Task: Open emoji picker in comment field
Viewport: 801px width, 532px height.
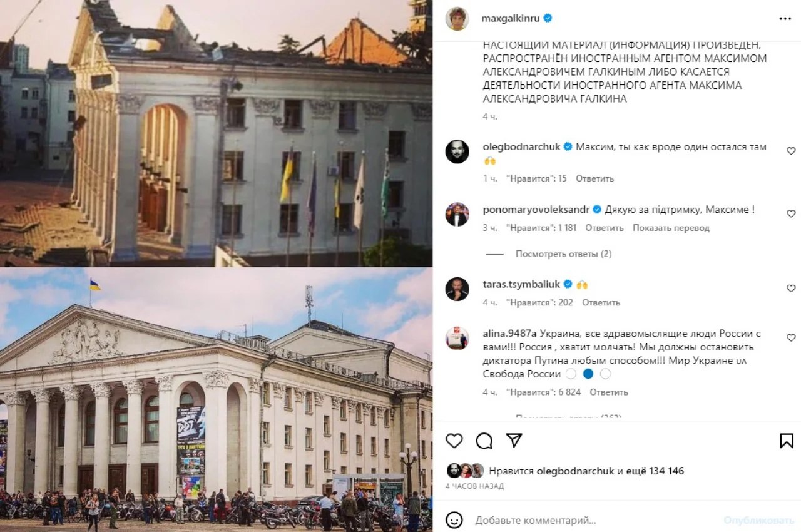Action: [x=454, y=520]
